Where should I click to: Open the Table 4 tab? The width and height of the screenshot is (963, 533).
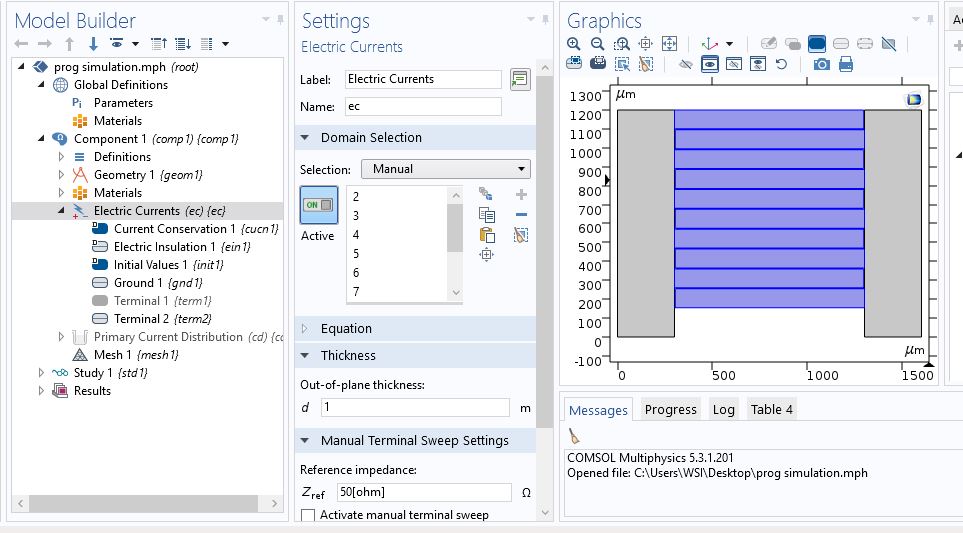771,409
